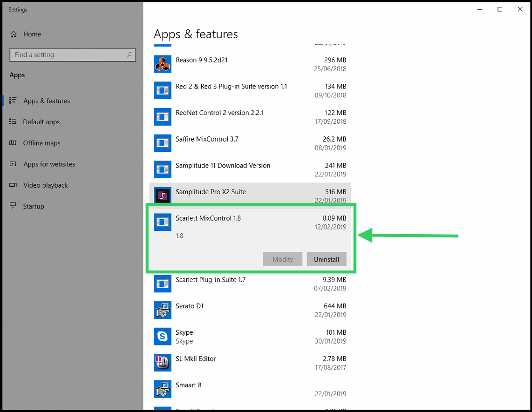This screenshot has height=412, width=532.
Task: Click the Skype app icon
Action: click(162, 337)
